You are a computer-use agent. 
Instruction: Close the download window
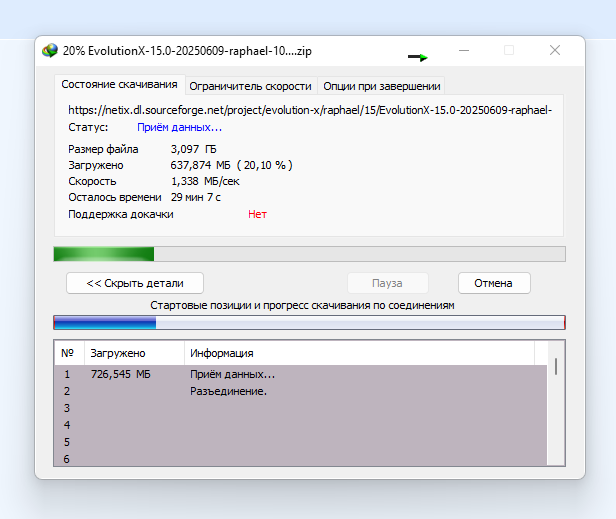[x=555, y=50]
